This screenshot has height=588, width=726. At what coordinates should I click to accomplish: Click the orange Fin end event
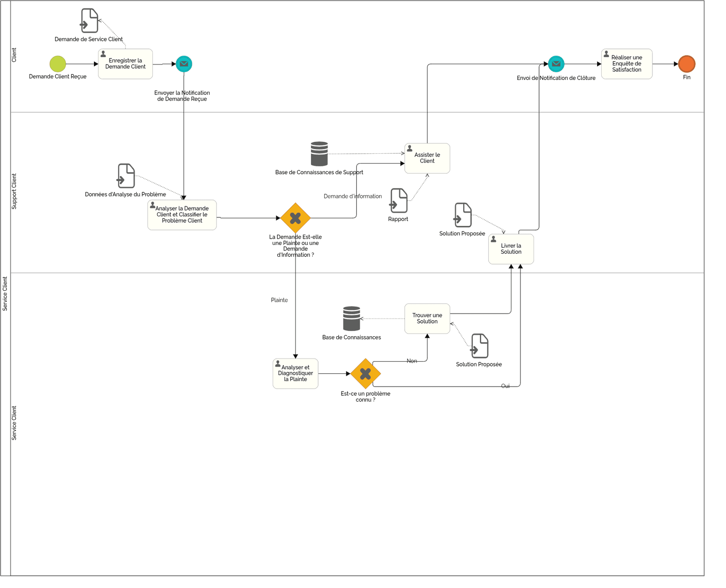pos(687,64)
